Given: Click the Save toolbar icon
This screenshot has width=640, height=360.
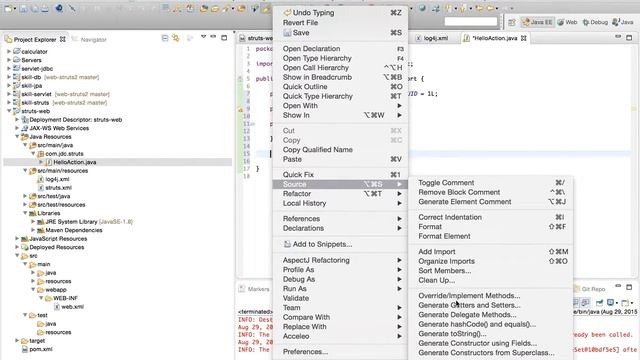Looking at the screenshot, I should coord(24,8).
